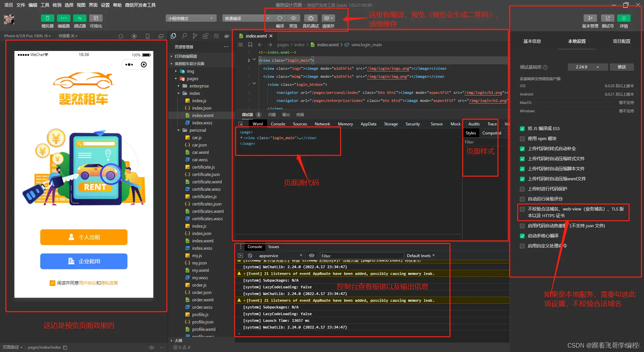Click the 资源管理器 more options dots
This screenshot has height=352, width=644.
[x=226, y=47]
